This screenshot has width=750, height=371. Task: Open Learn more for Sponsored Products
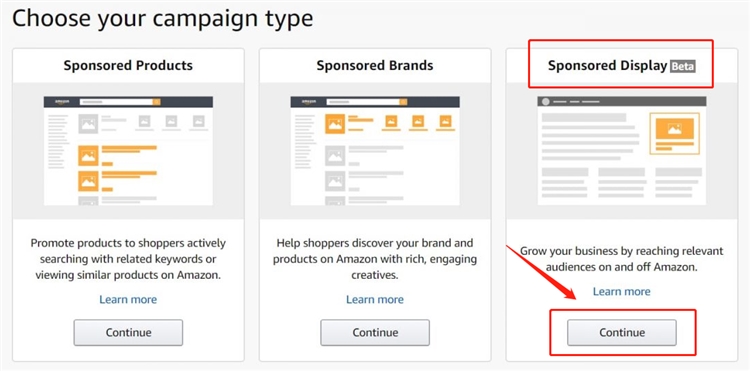pos(128,300)
